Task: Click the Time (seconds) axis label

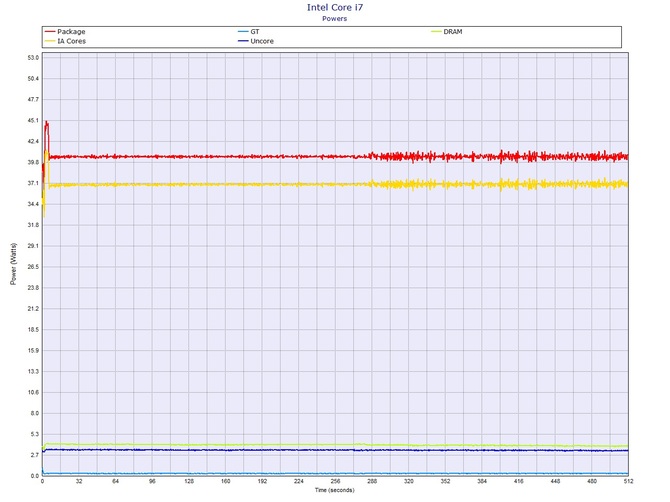Action: click(335, 490)
